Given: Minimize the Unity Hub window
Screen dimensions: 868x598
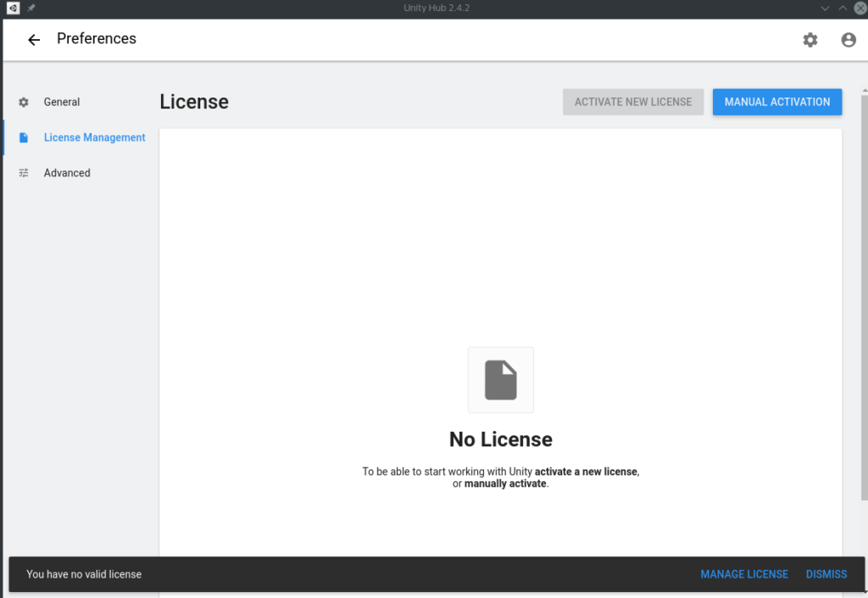Looking at the screenshot, I should tap(825, 8).
